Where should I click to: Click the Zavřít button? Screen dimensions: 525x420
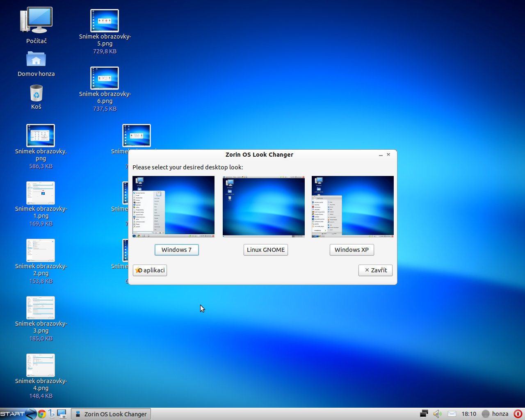click(x=375, y=270)
